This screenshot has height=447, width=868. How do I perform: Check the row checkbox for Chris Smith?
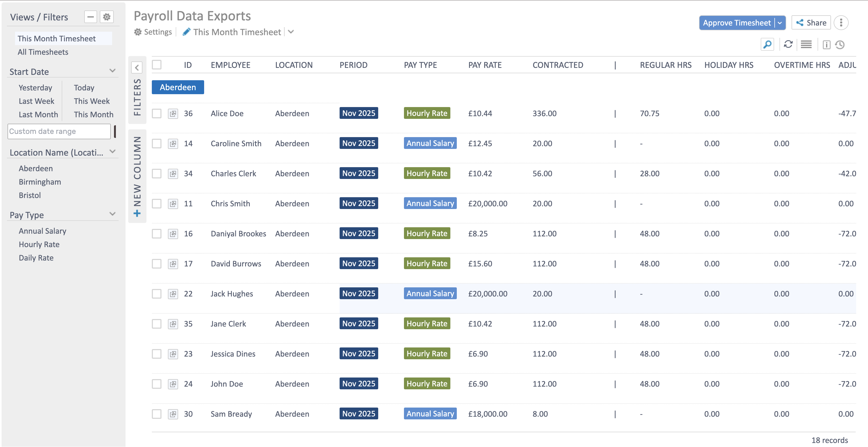tap(156, 204)
